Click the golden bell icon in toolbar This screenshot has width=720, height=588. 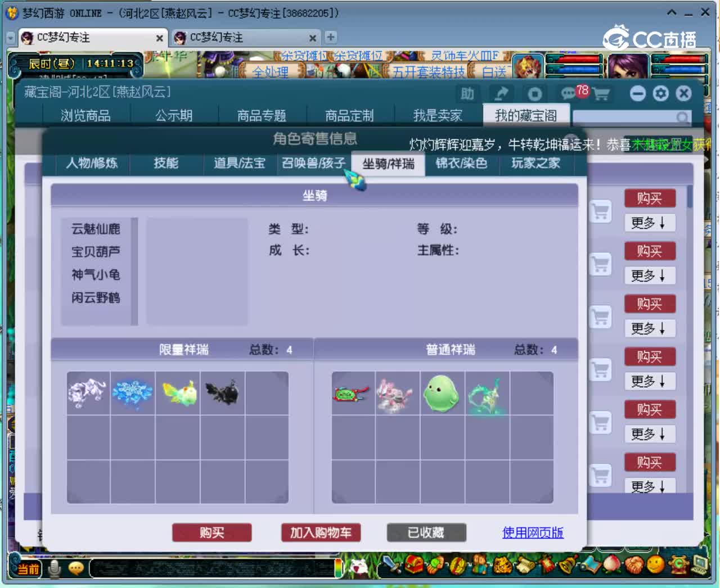tap(569, 564)
